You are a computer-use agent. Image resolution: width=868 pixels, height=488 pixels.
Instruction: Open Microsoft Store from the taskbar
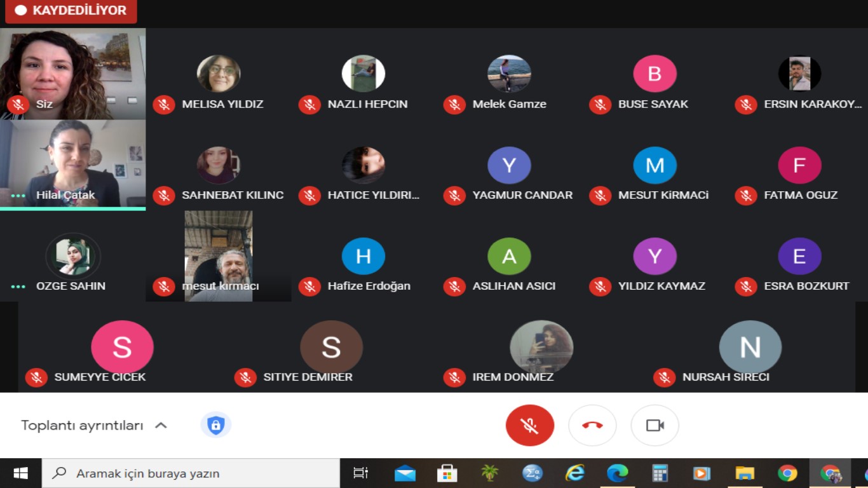pyautogui.click(x=447, y=473)
